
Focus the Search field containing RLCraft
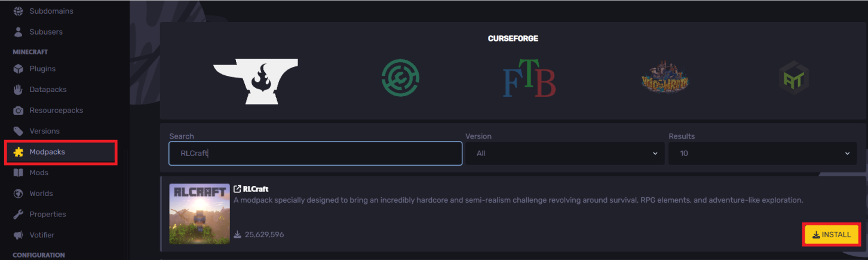pyautogui.click(x=315, y=154)
